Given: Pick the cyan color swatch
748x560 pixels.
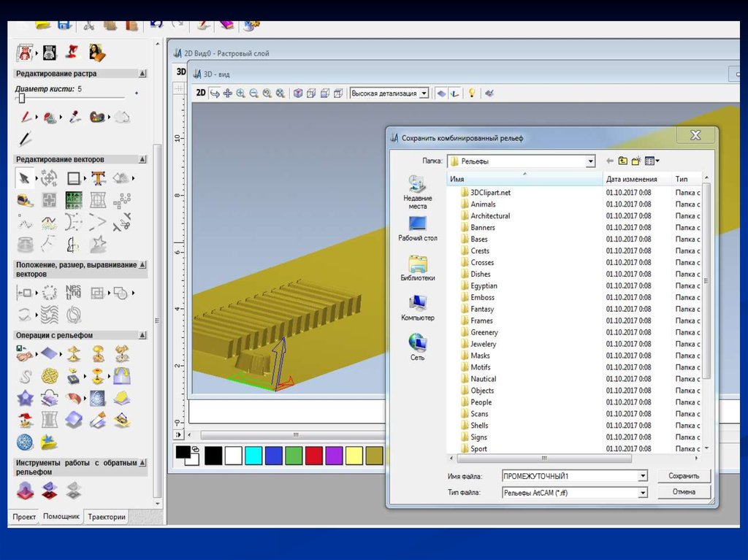Looking at the screenshot, I should (x=253, y=456).
